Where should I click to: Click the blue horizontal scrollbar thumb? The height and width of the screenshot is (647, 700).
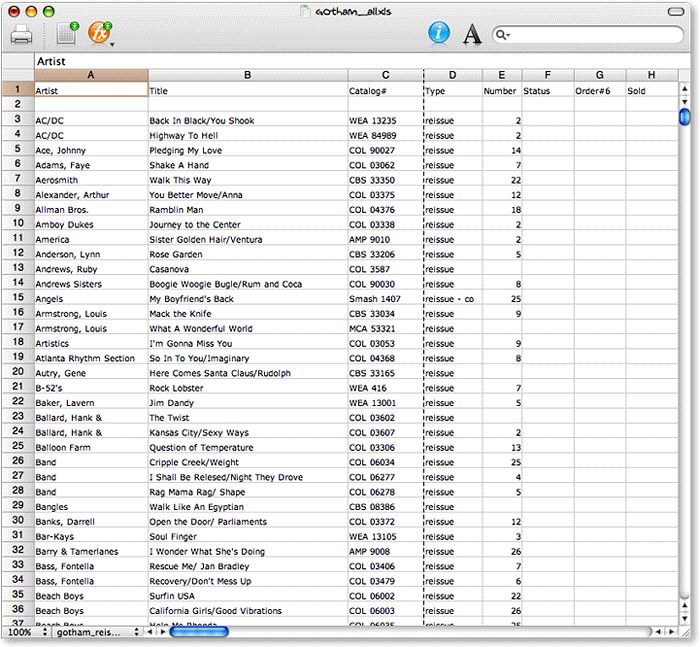point(199,631)
